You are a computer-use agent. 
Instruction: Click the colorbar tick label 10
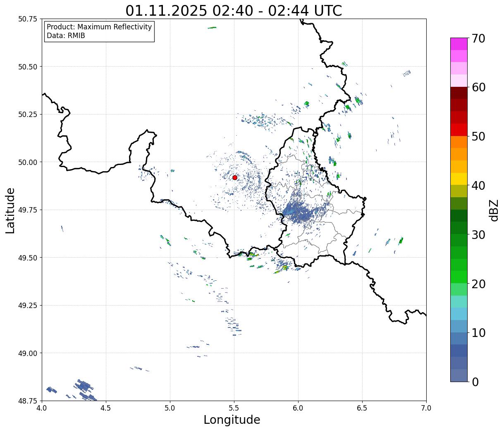(x=479, y=332)
